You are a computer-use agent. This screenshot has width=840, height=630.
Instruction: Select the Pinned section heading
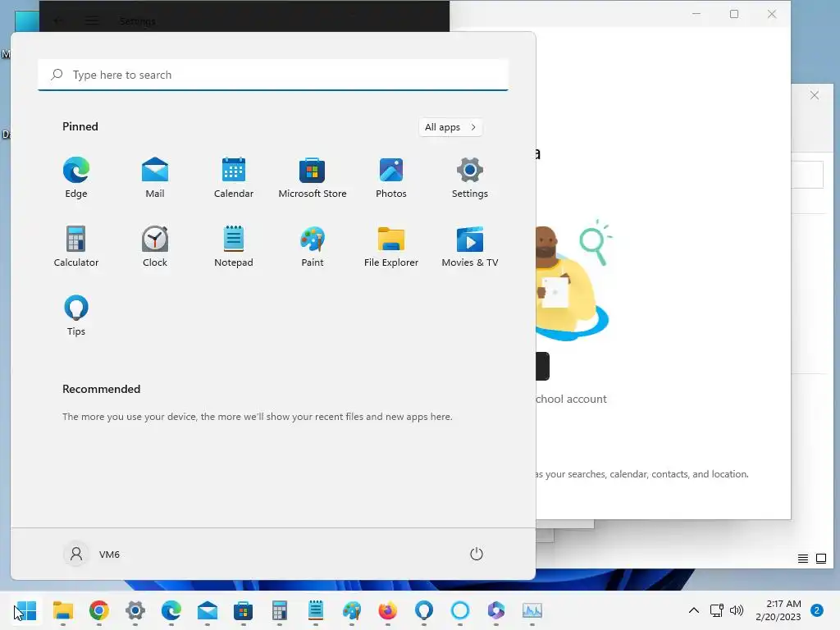click(x=80, y=126)
